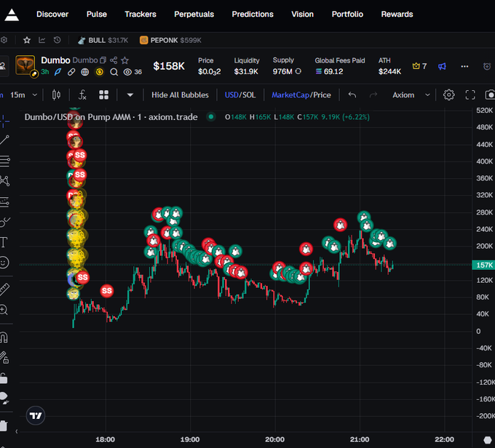Click the crown holders count 7

coord(419,66)
